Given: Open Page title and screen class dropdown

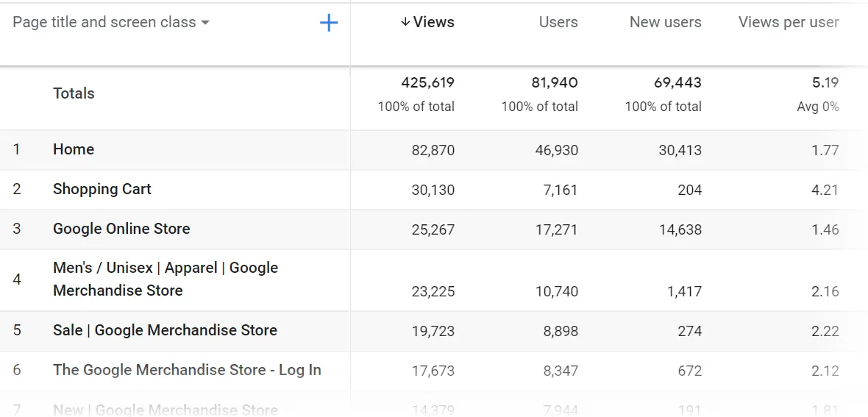Looking at the screenshot, I should click(111, 23).
